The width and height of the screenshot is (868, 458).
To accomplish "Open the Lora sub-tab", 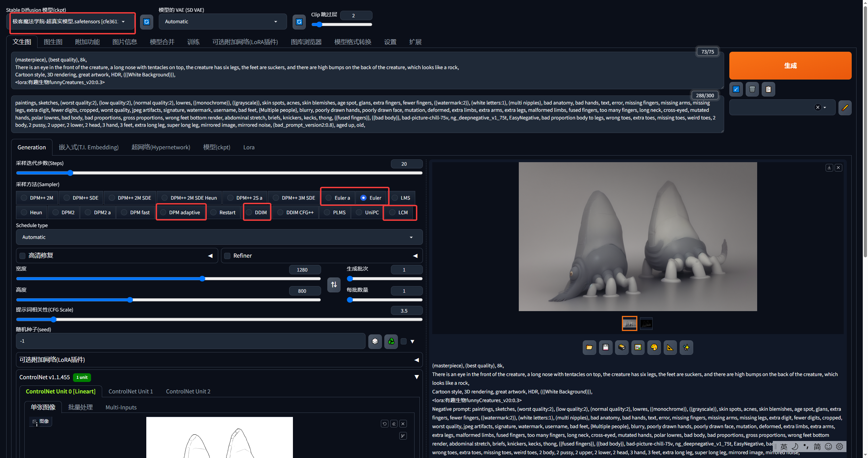I will pyautogui.click(x=249, y=147).
